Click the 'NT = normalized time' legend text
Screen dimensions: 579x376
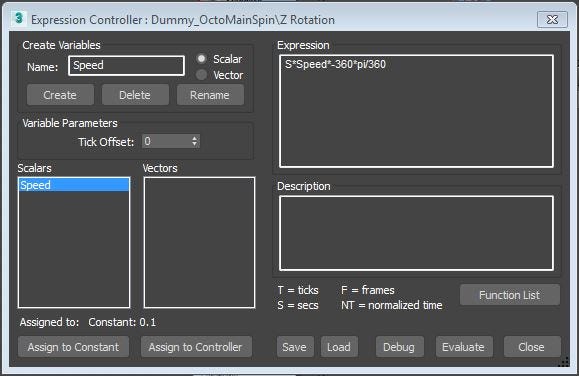(x=392, y=305)
